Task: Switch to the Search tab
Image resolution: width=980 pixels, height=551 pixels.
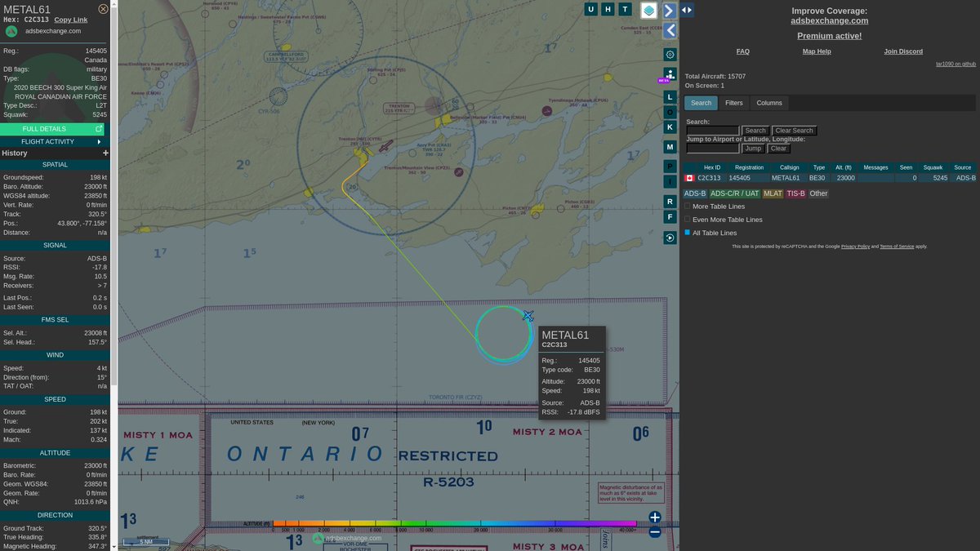Action: (701, 103)
